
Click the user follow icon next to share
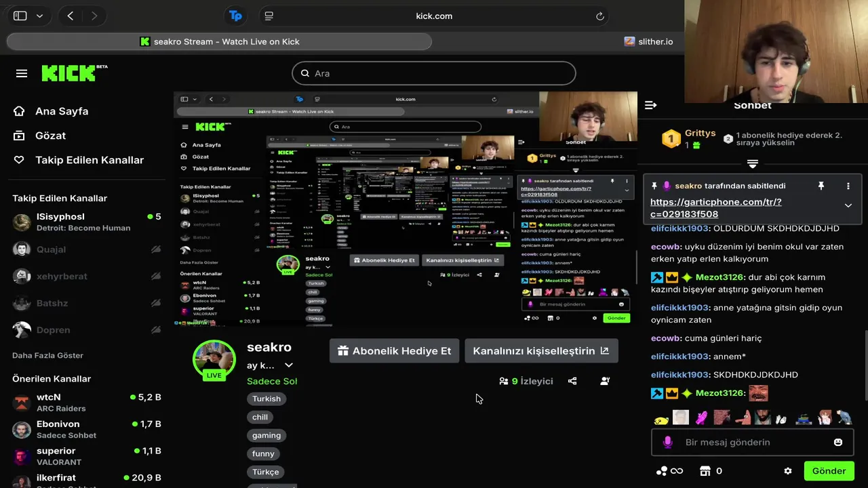point(605,381)
